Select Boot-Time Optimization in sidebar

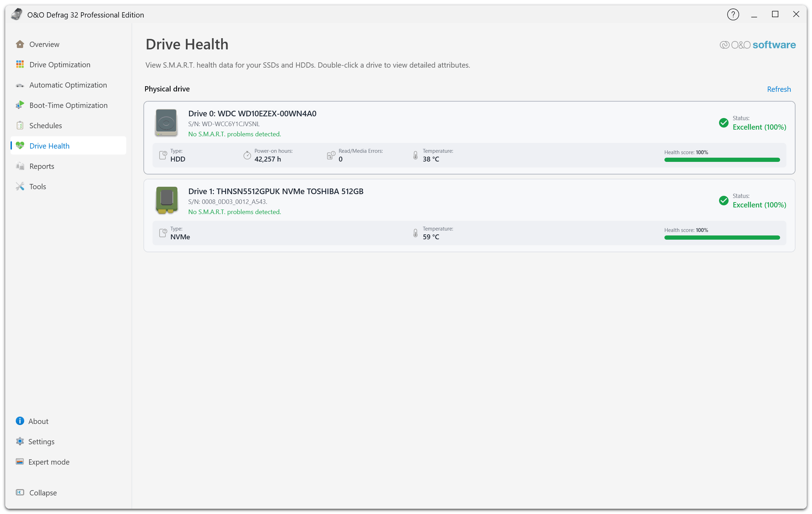68,105
